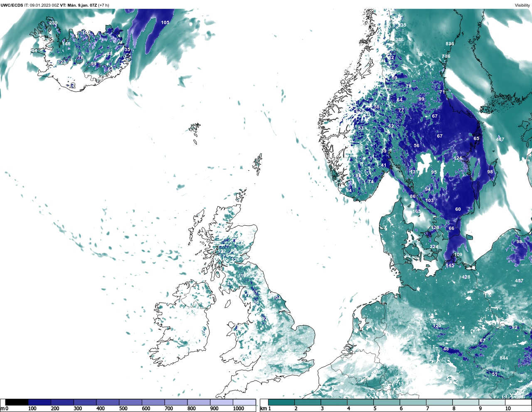Click the map value '71' on the Swedish coast
The height and width of the screenshot is (412, 532).
442,92
